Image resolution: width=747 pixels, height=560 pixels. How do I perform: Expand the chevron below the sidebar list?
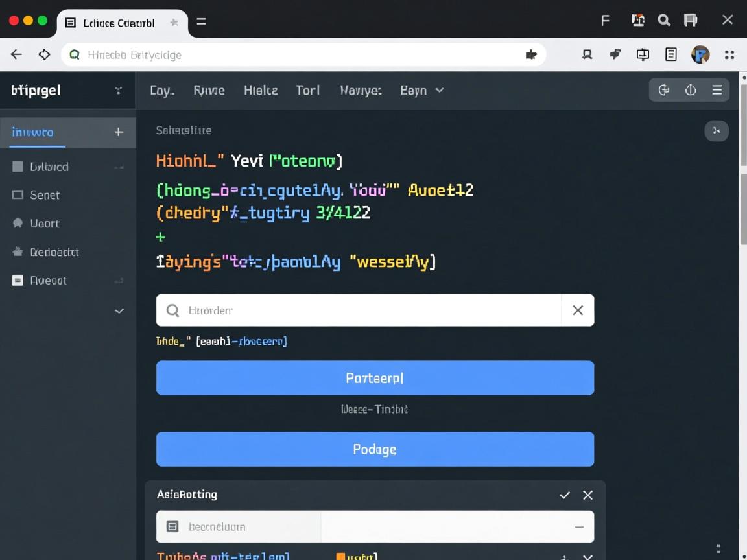(x=119, y=311)
